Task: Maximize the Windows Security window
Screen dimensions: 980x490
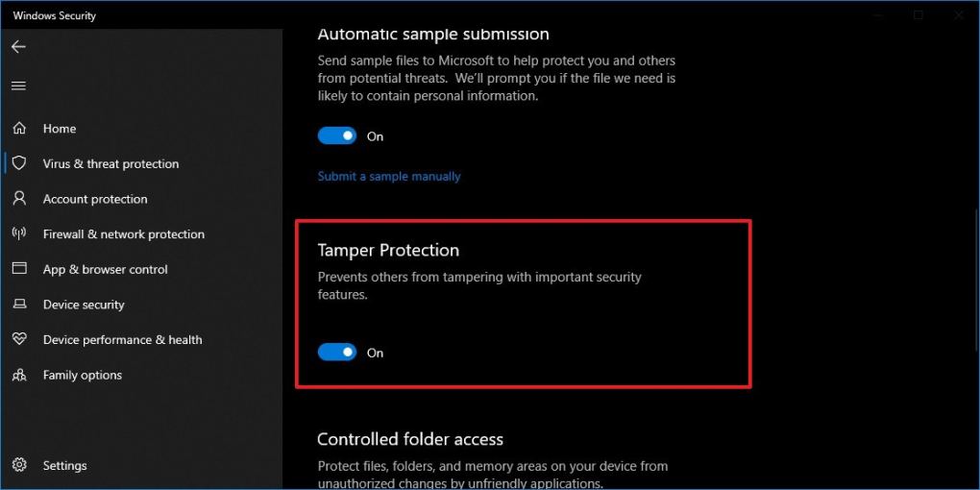Action: coord(919,15)
